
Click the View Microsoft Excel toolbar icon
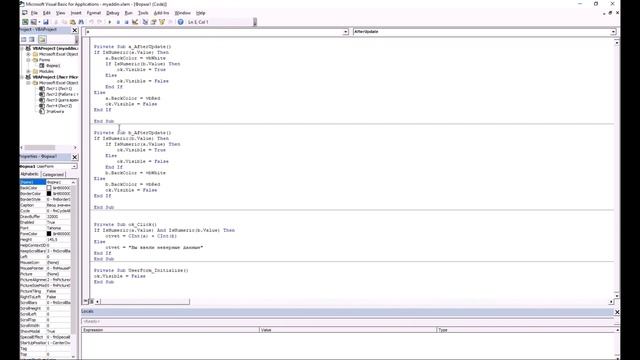coord(25,22)
